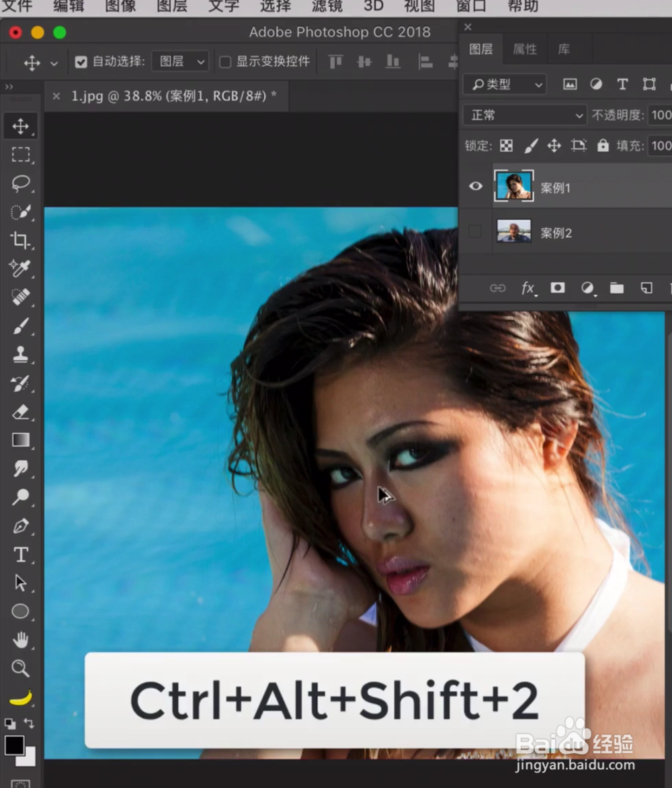Align vertical centers in options bar

364,62
